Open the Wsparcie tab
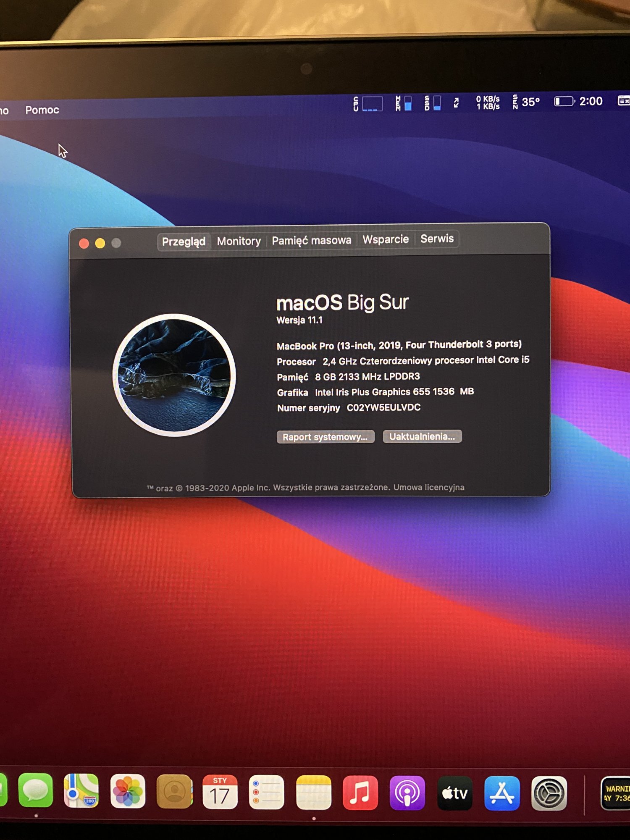 [386, 239]
